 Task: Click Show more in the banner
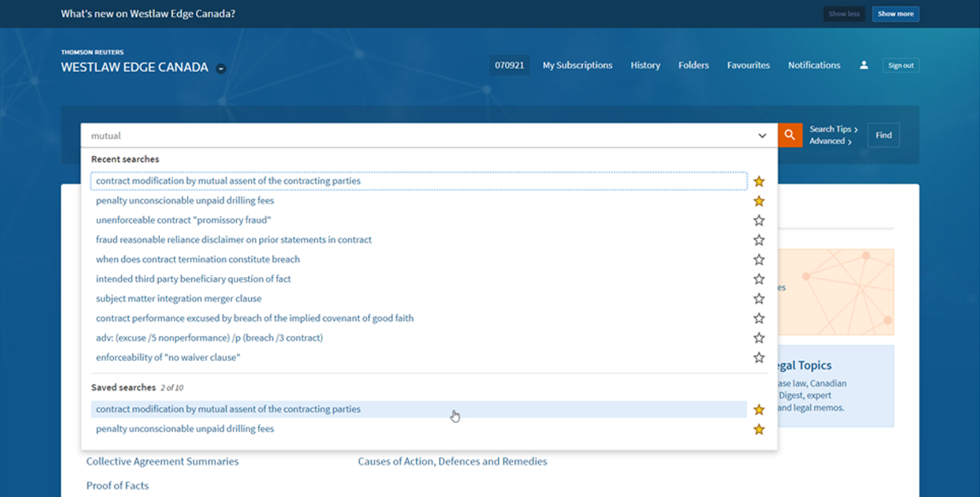point(896,14)
